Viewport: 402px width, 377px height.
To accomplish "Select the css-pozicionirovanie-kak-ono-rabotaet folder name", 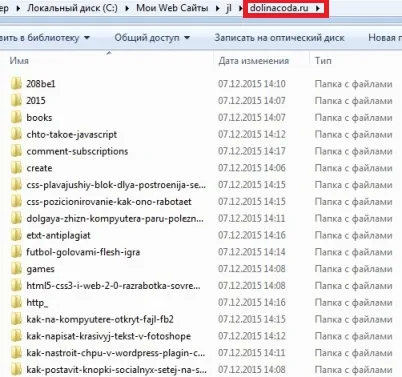I will (109, 202).
